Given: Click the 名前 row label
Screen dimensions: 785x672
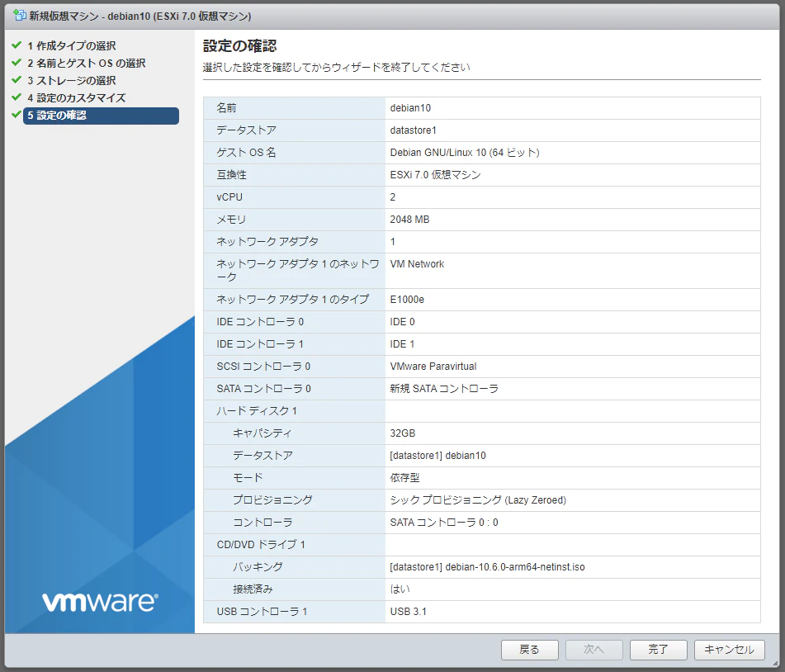Looking at the screenshot, I should [226, 108].
